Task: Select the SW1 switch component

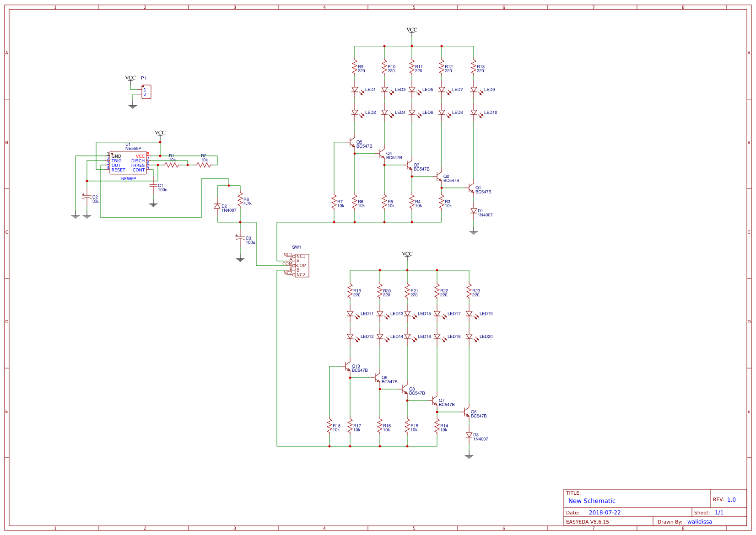Action: (x=301, y=266)
